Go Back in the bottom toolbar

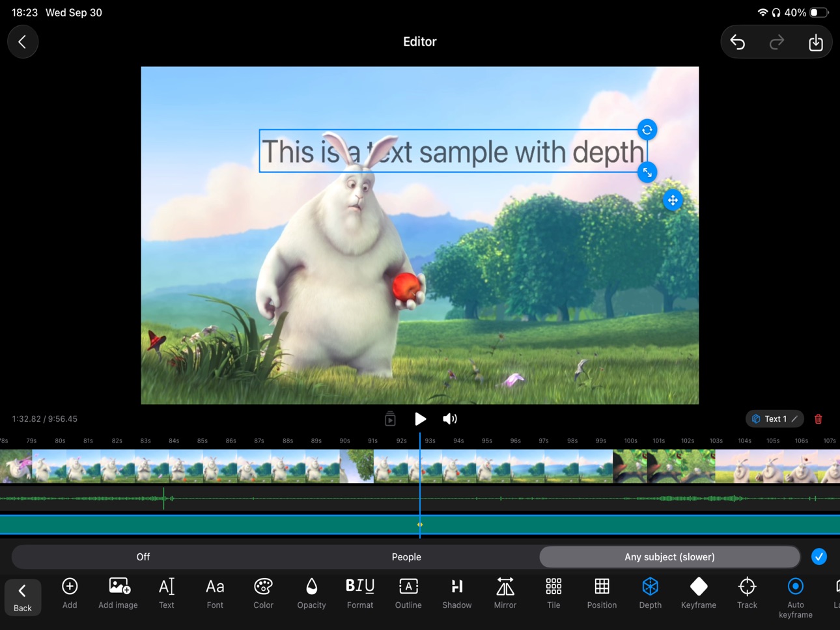pyautogui.click(x=23, y=597)
